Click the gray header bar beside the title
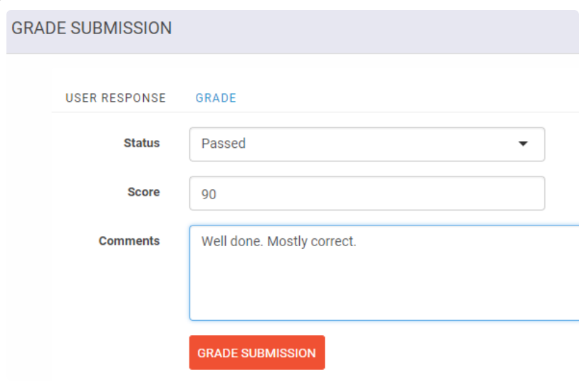Viewport: 584px width, 392px height. 372,31
